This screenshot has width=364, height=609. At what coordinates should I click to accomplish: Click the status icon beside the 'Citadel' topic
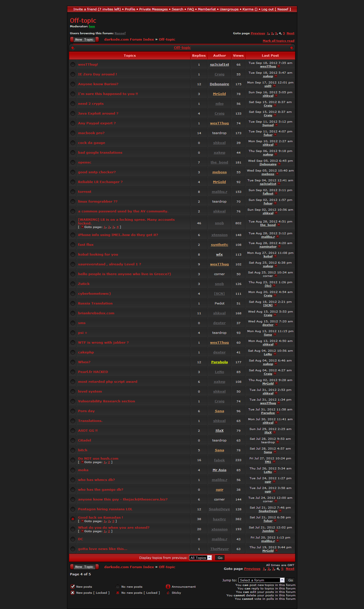[73, 441]
